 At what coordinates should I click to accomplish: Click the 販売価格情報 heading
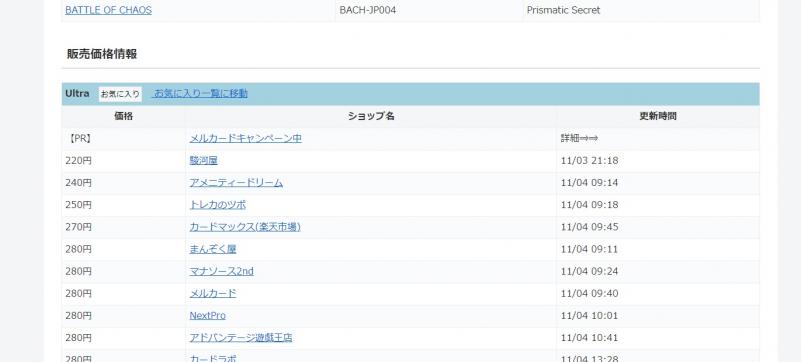[102, 54]
